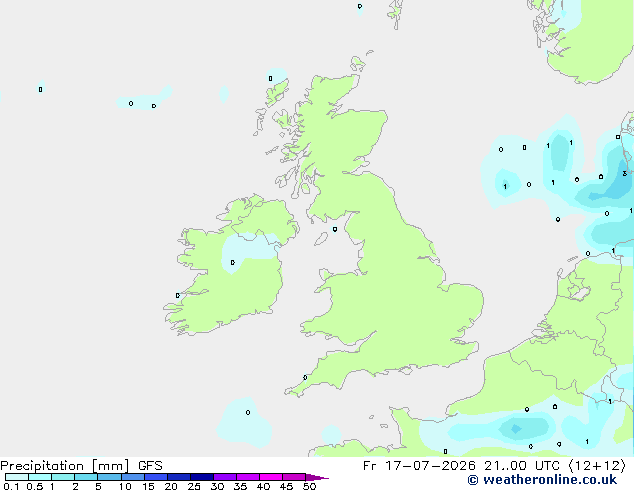Screen dimensions: 634x490
Task: Click the 'Precipitation [mm]' title text
Action: pyautogui.click(x=65, y=466)
